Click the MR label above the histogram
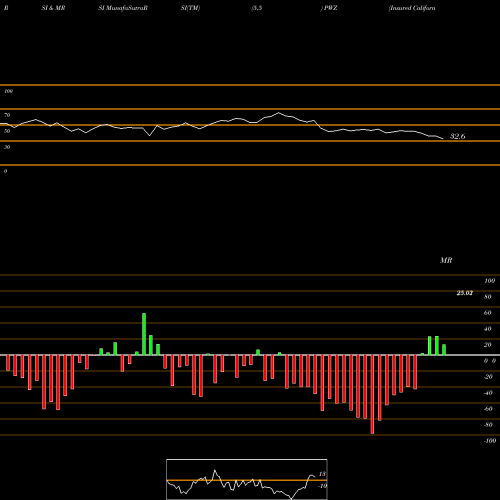 (x=446, y=260)
